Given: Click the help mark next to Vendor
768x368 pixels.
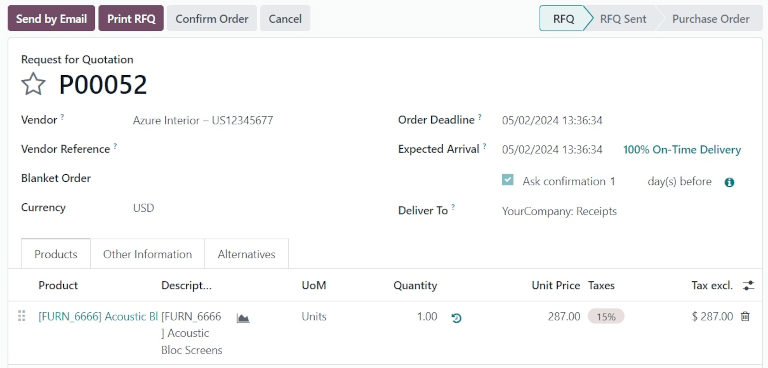Looking at the screenshot, I should pyautogui.click(x=62, y=117).
